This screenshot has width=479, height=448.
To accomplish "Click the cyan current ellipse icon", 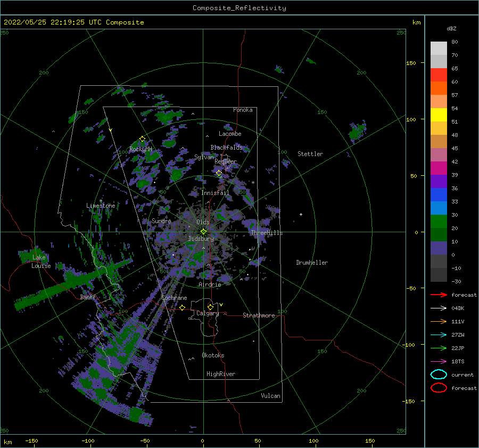I will [439, 374].
